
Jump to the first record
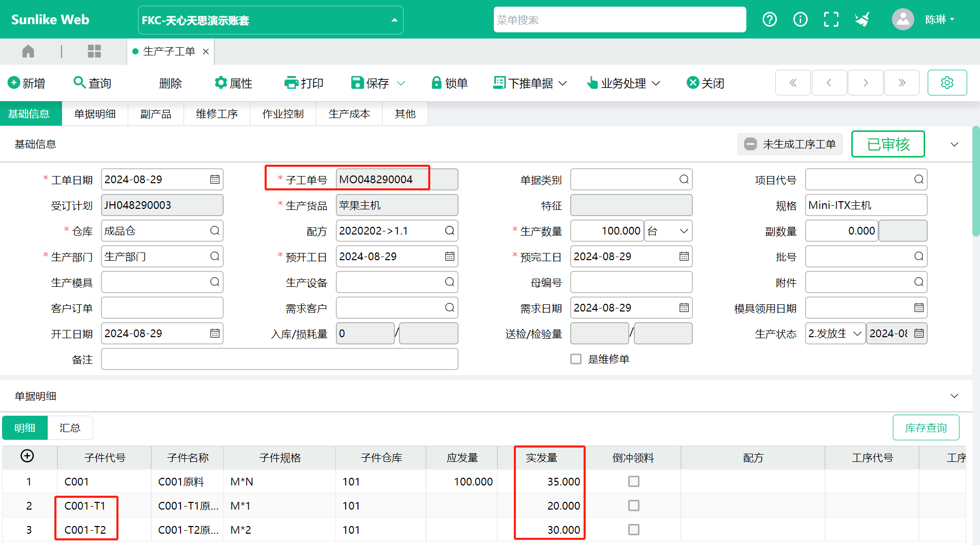click(x=793, y=83)
